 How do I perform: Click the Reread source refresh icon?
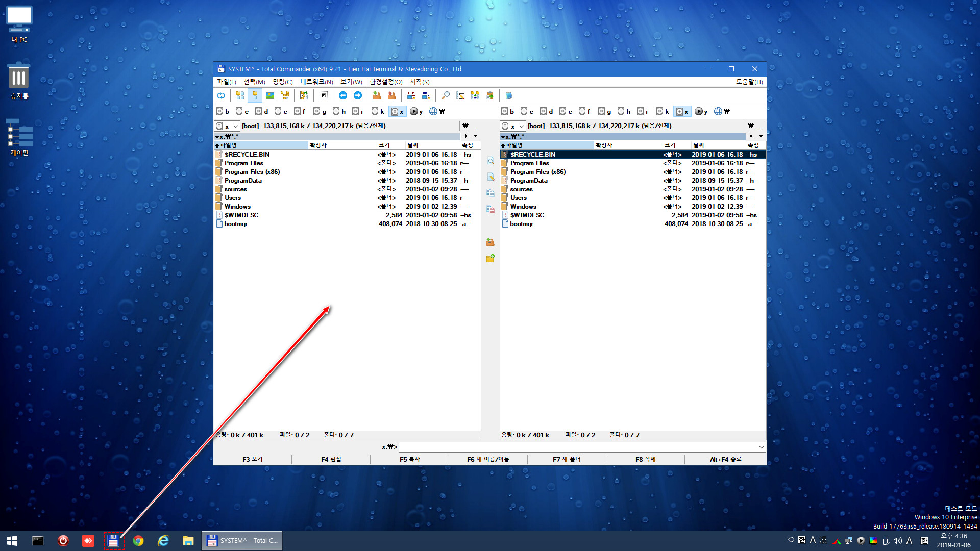pos(221,95)
